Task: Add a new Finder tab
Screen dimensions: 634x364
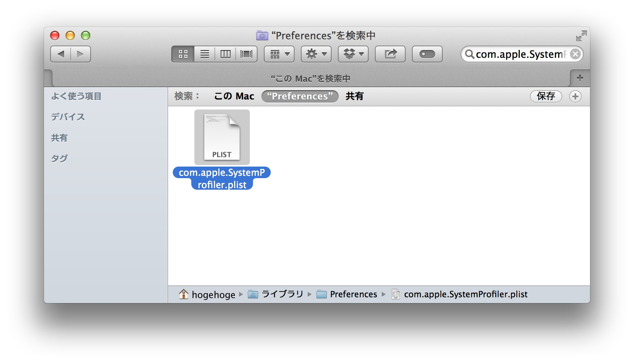Action: point(580,78)
